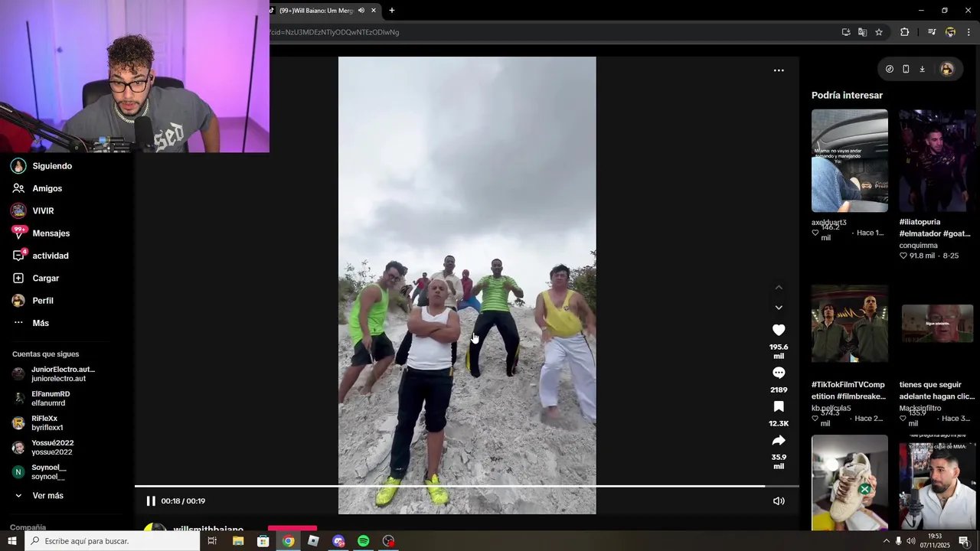Share the video with arrow icon

click(779, 440)
